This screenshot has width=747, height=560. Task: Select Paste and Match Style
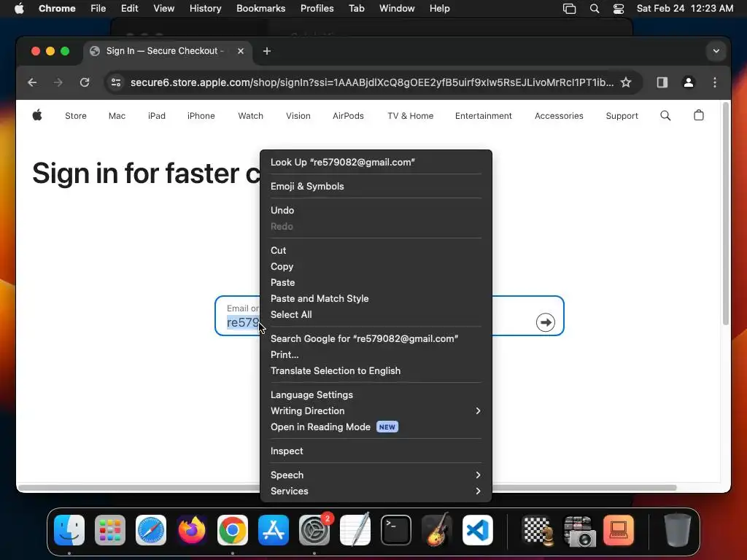(376, 298)
